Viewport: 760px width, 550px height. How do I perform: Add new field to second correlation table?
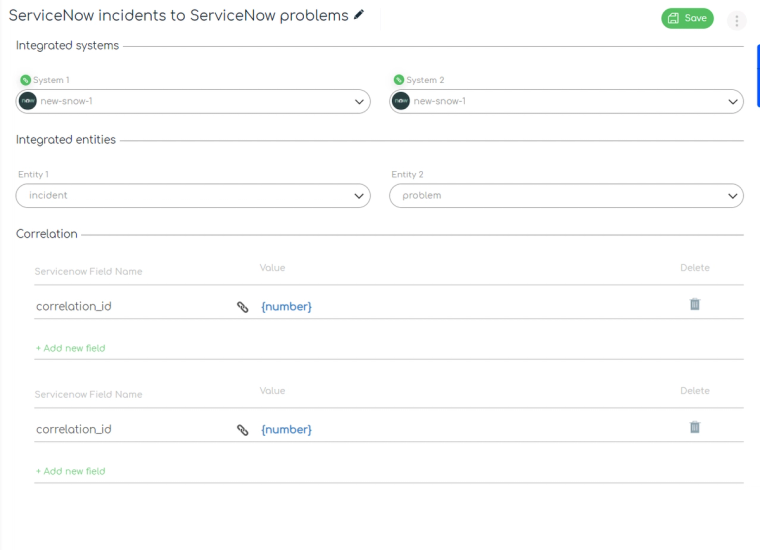click(71, 471)
